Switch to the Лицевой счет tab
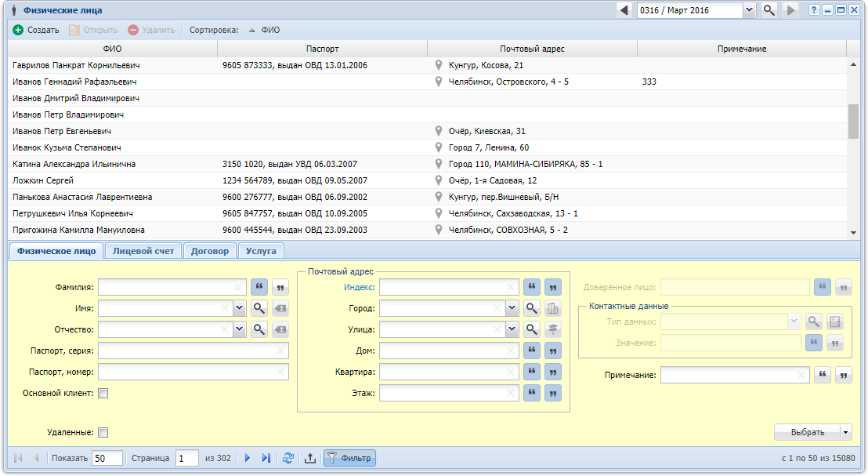868x476 pixels. click(143, 251)
